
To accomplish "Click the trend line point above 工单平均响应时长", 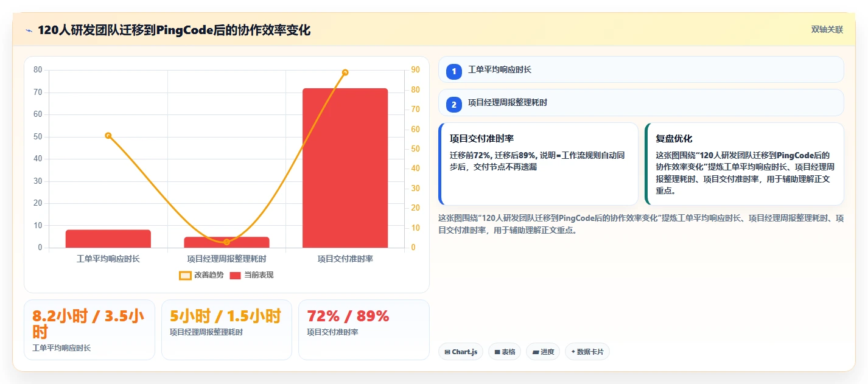I will pyautogui.click(x=108, y=136).
